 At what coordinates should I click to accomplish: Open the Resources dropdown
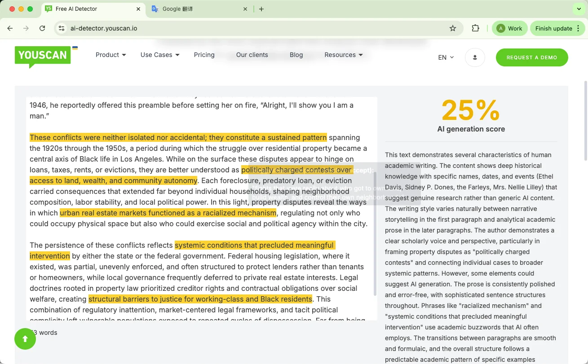click(343, 55)
